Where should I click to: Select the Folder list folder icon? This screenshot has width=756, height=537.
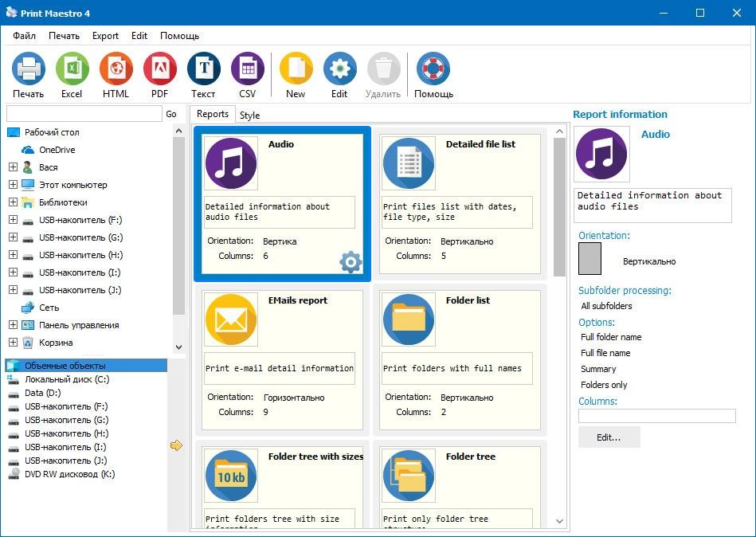[x=409, y=319]
